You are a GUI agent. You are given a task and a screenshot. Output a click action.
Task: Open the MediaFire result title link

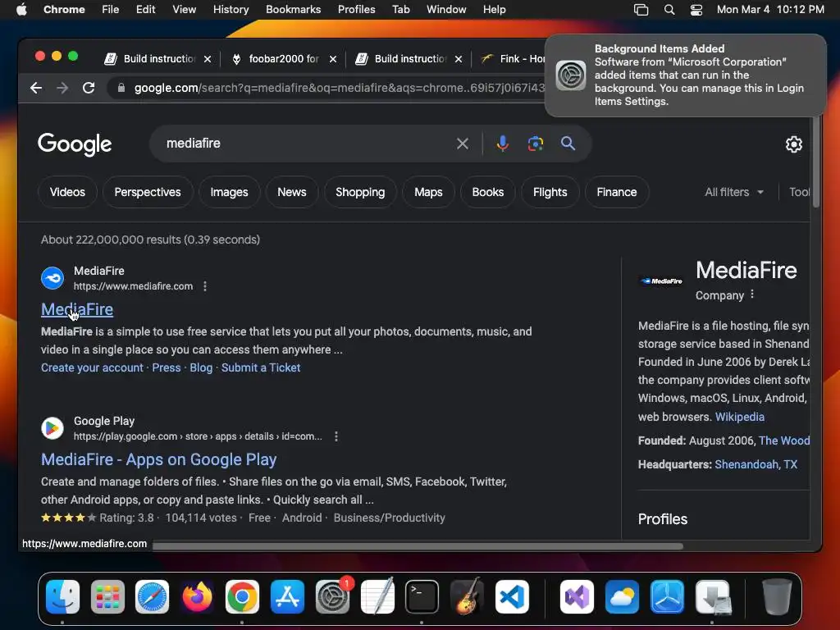tap(77, 309)
